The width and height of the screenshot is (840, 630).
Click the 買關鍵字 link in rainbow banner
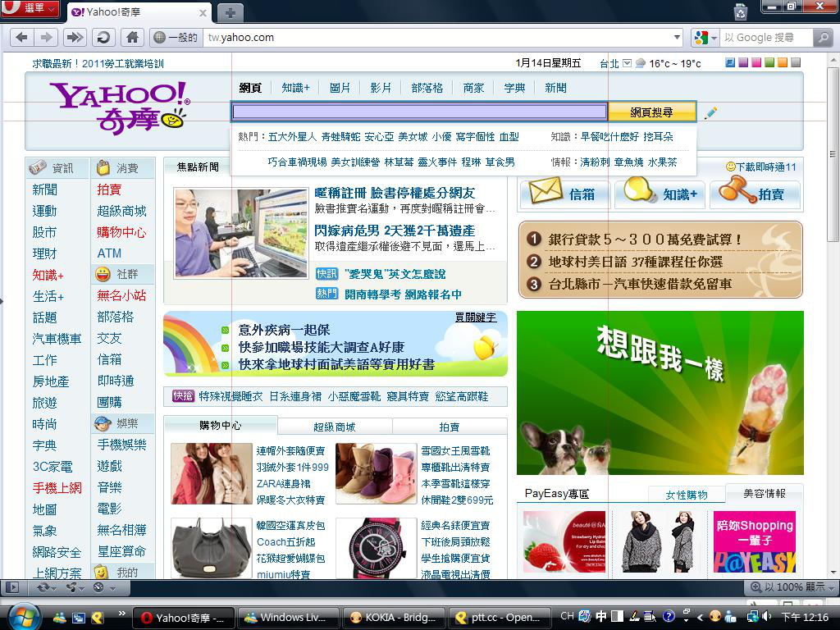point(476,317)
